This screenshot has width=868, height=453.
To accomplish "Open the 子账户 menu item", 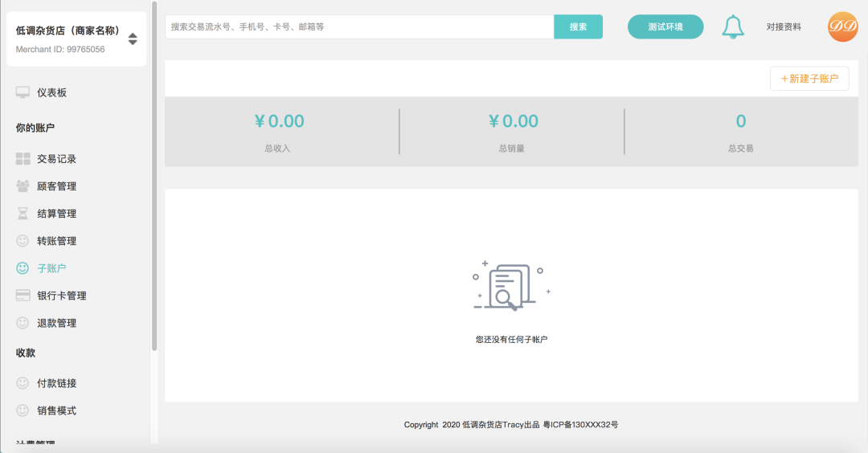I will (x=51, y=268).
